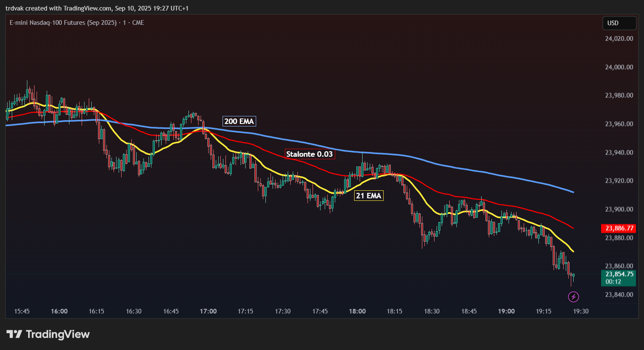The height and width of the screenshot is (350, 644).
Task: Click the trdvak created with TradingView.com caption
Action: click(97, 8)
